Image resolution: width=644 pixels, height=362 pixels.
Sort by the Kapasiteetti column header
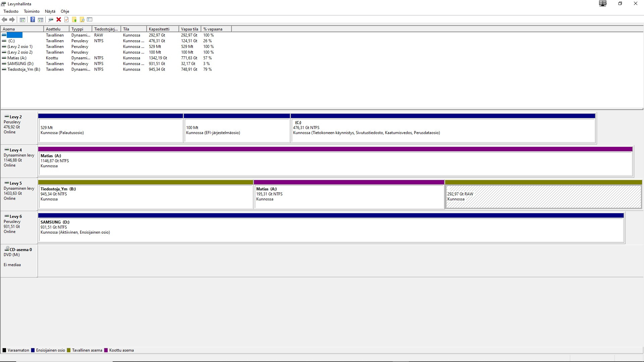pyautogui.click(x=163, y=29)
